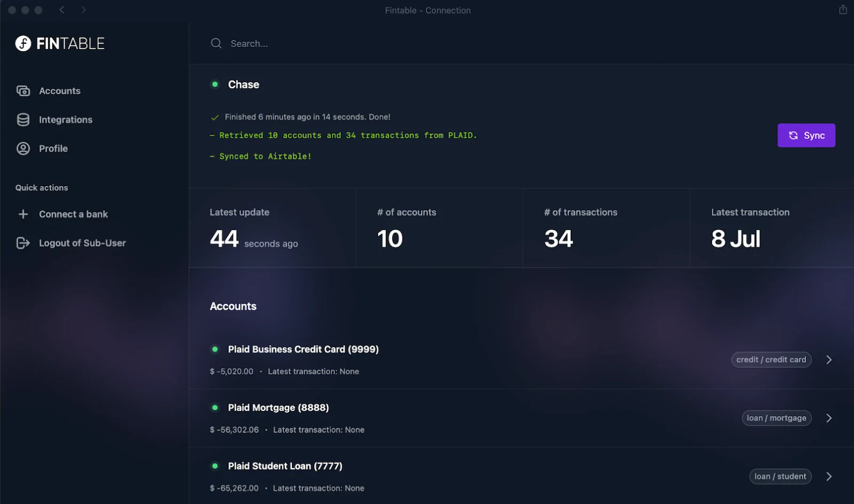Click the credit / credit card tag
Image resolution: width=854 pixels, height=504 pixels.
[x=771, y=360]
